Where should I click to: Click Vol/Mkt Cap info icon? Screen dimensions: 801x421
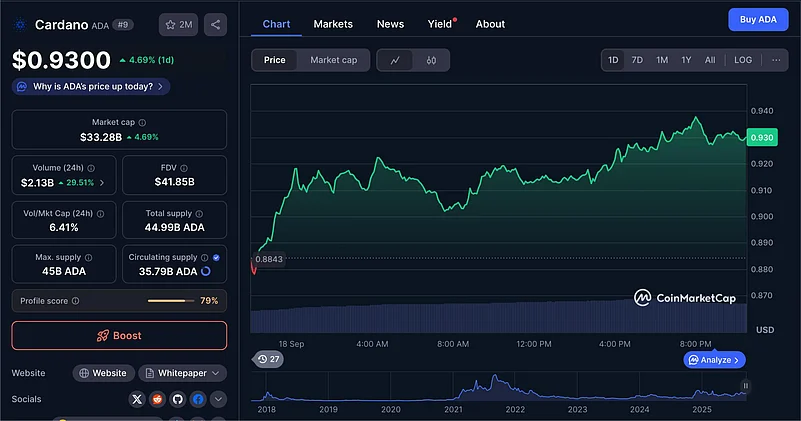click(101, 214)
